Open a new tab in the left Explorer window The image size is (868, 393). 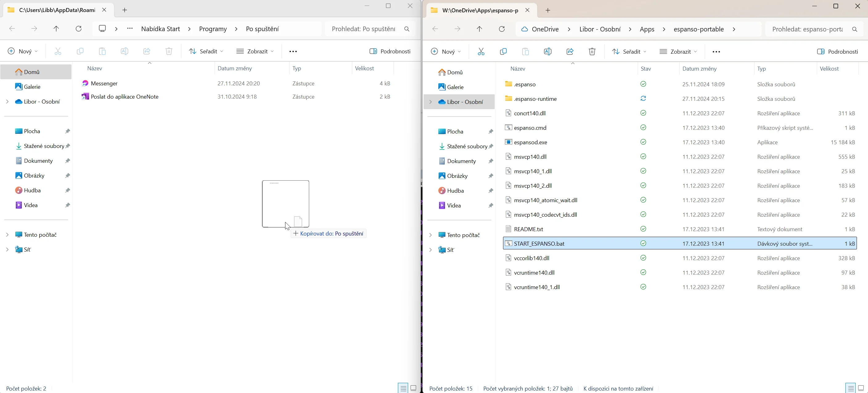click(x=125, y=10)
